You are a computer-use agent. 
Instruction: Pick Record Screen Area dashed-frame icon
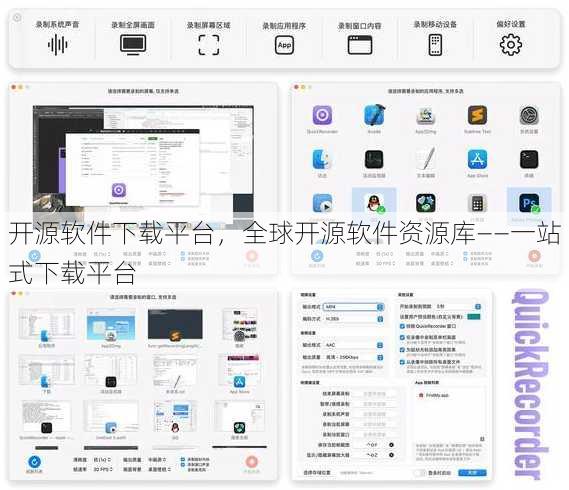(209, 45)
